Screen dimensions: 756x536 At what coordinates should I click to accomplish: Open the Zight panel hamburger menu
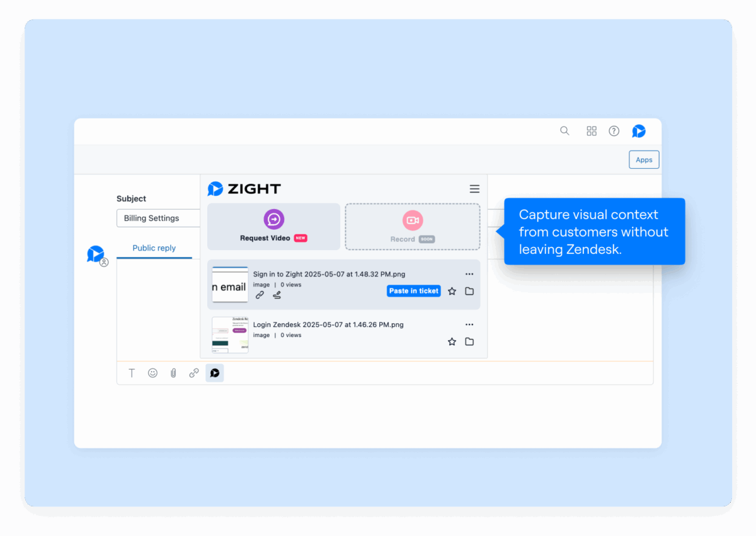tap(474, 188)
